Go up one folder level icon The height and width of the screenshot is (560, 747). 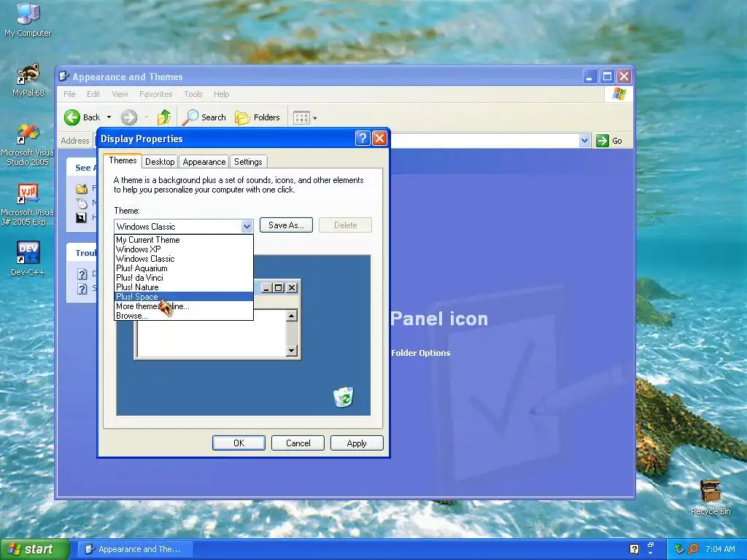pyautogui.click(x=164, y=117)
